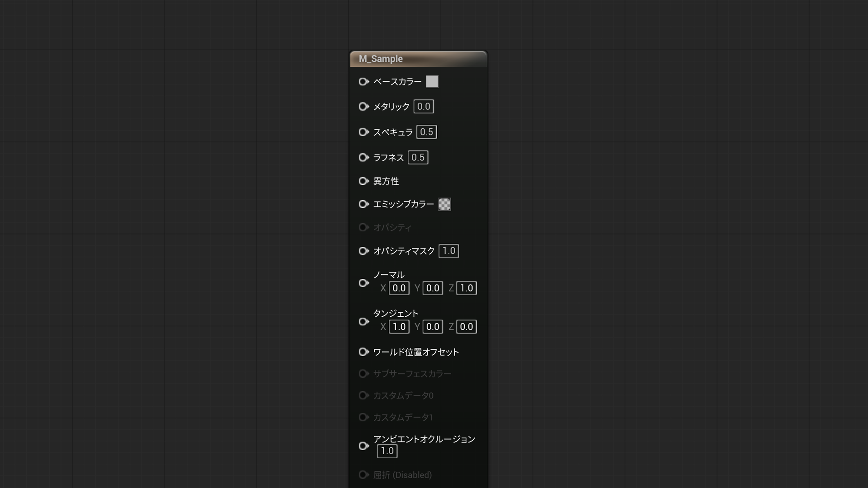Click the メタリック input pin
The height and width of the screenshot is (488, 868).
pyautogui.click(x=363, y=107)
